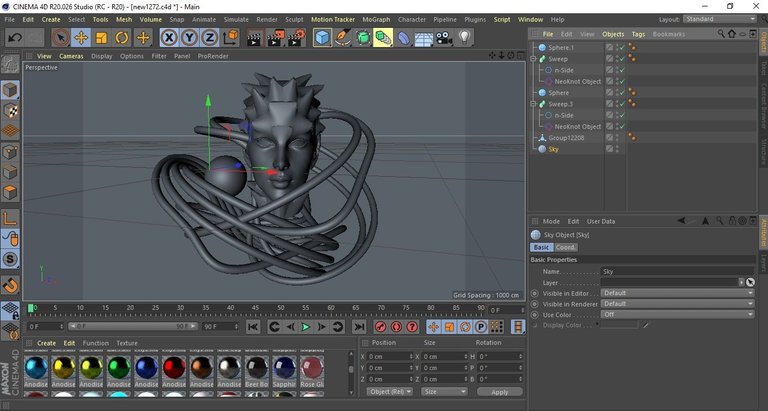Add a Cube primitive object
This screenshot has height=411, width=768.
click(x=322, y=38)
